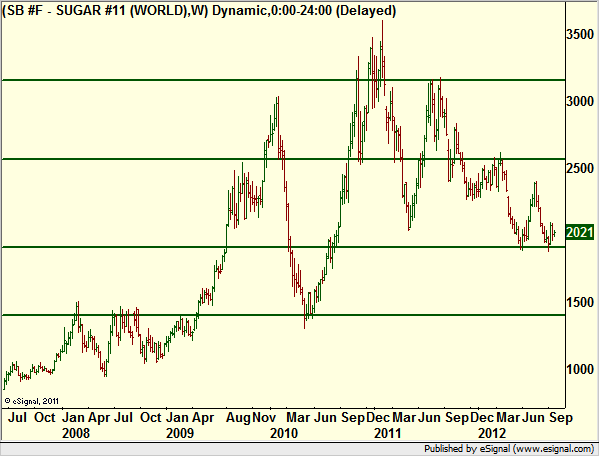The image size is (599, 456).
Task: Select the 1500 price axis label
Action: click(x=580, y=302)
